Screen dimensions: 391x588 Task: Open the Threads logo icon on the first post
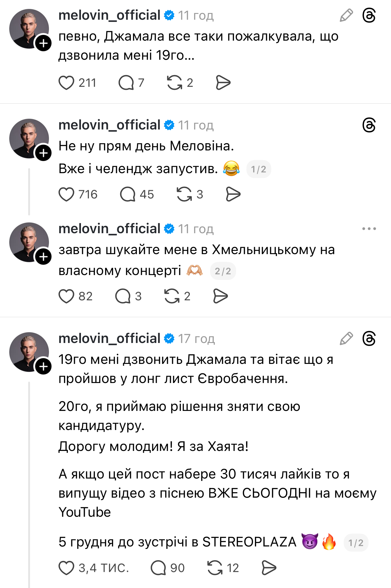[369, 15]
